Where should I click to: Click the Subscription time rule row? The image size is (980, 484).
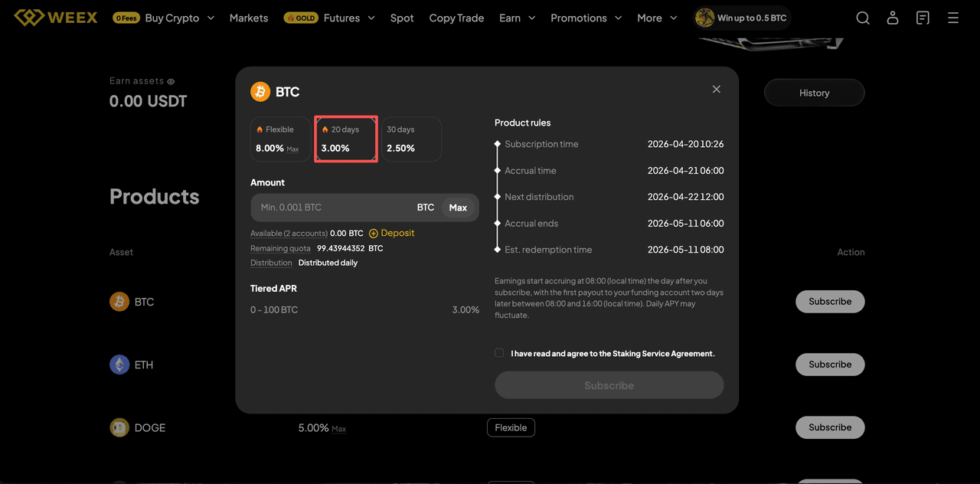[x=609, y=144]
